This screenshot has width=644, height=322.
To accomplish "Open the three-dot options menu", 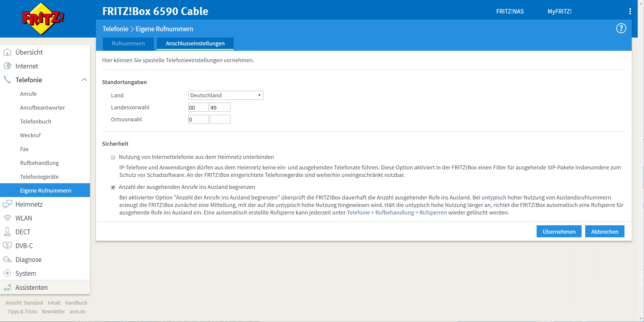I will click(x=630, y=11).
